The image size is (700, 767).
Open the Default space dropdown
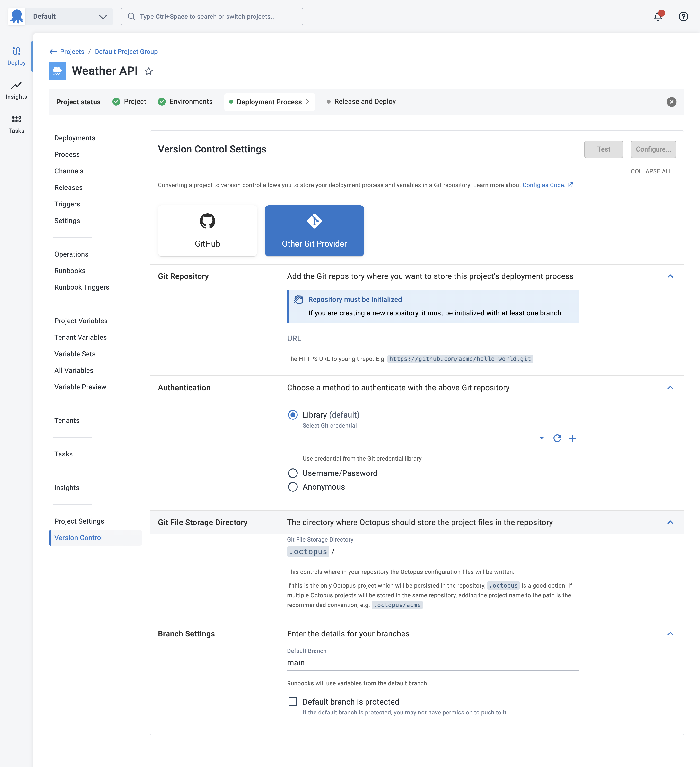pos(69,16)
